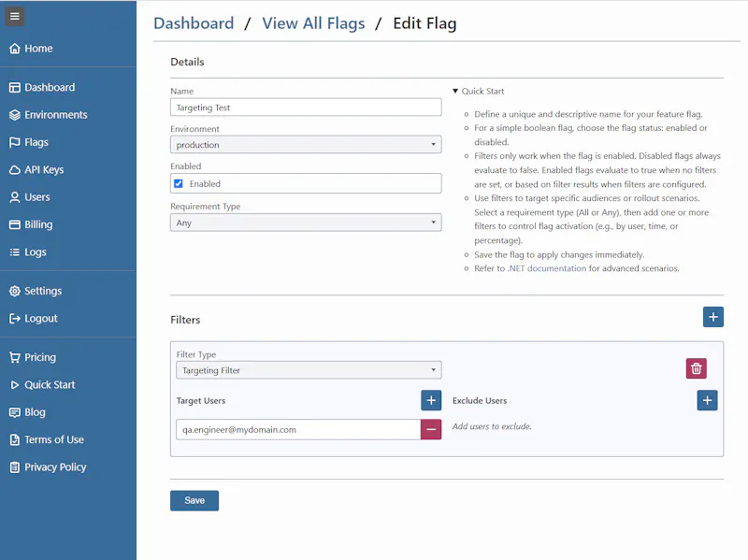Add a new filter with plus button
Screen dimensions: 748x560
[x=713, y=317]
